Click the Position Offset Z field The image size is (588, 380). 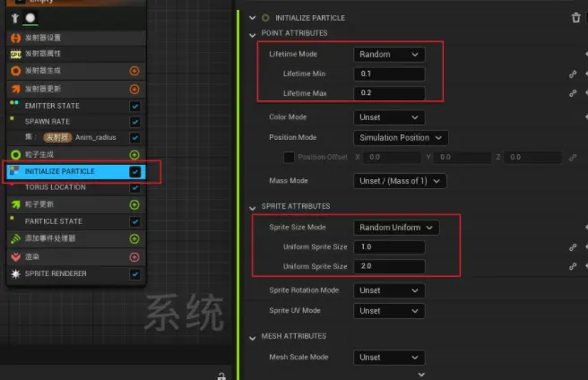[x=532, y=157]
